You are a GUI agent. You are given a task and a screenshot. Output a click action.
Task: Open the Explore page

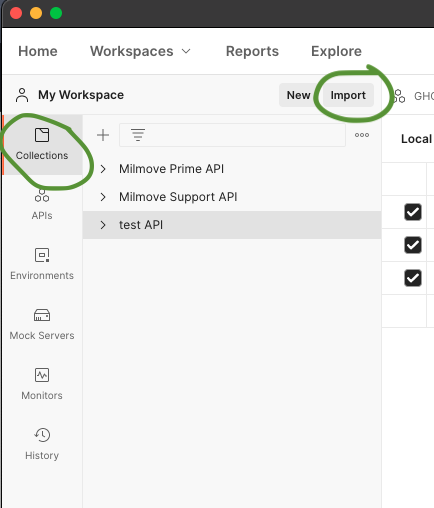tap(336, 51)
